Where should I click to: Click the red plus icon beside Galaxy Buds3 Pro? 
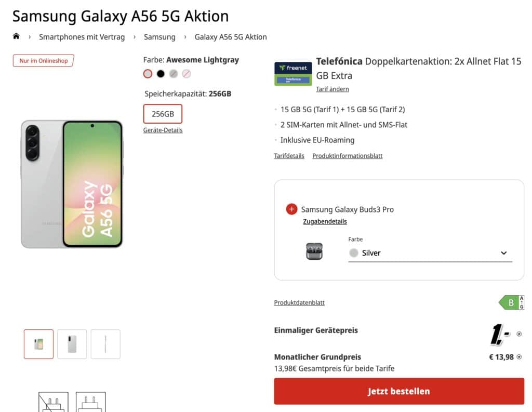[x=291, y=209]
